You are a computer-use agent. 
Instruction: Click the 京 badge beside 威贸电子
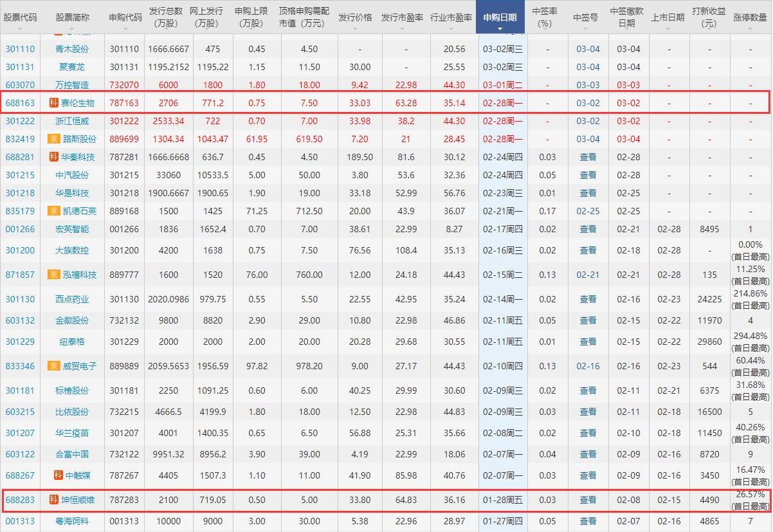point(54,366)
